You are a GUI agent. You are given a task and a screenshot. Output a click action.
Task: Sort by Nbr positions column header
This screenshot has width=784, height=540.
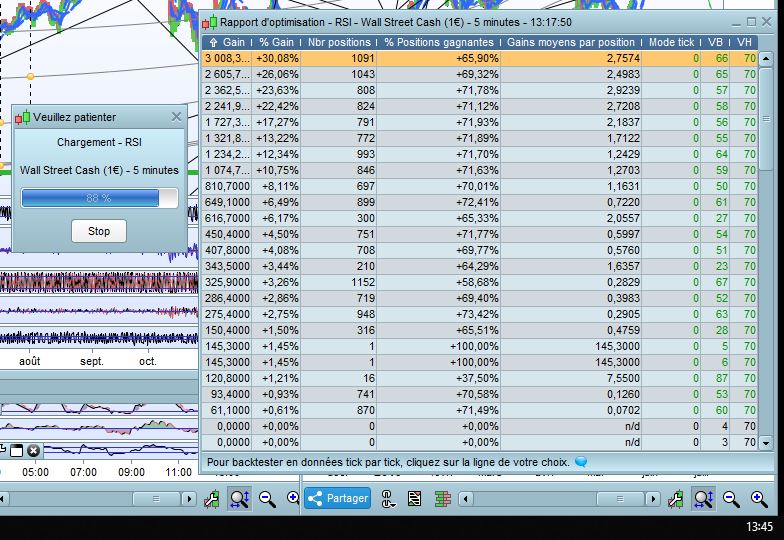pyautogui.click(x=339, y=42)
